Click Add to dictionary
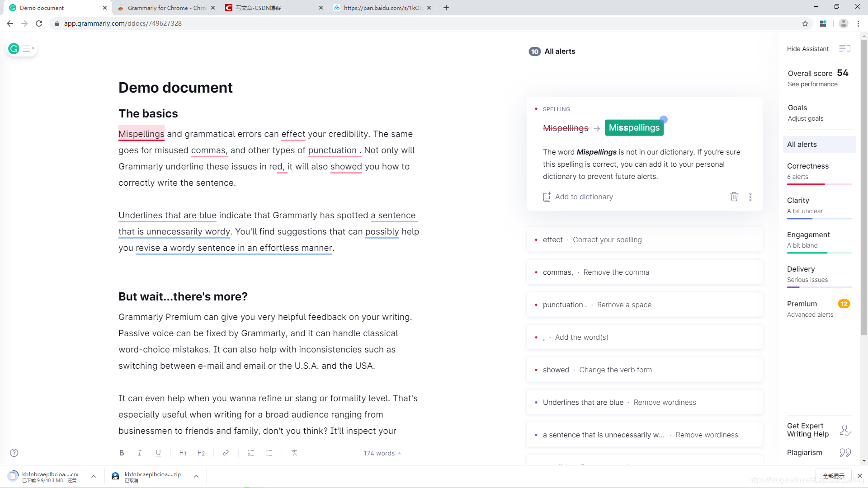This screenshot has width=868, height=488. (578, 197)
